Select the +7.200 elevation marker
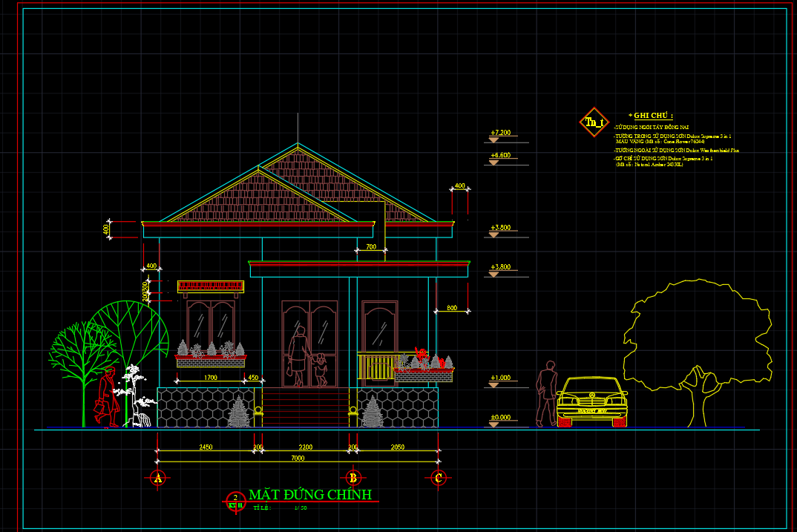Viewport: 797px width, 532px height. (500, 134)
